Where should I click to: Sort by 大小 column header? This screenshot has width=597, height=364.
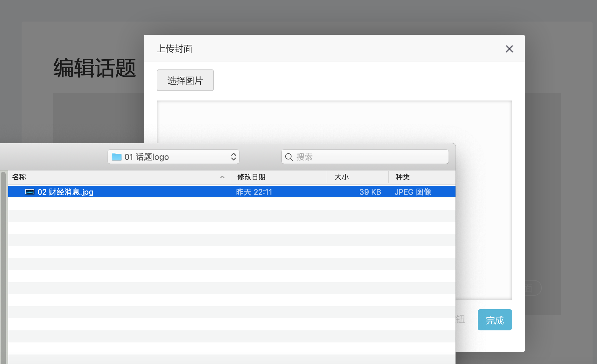(358, 177)
